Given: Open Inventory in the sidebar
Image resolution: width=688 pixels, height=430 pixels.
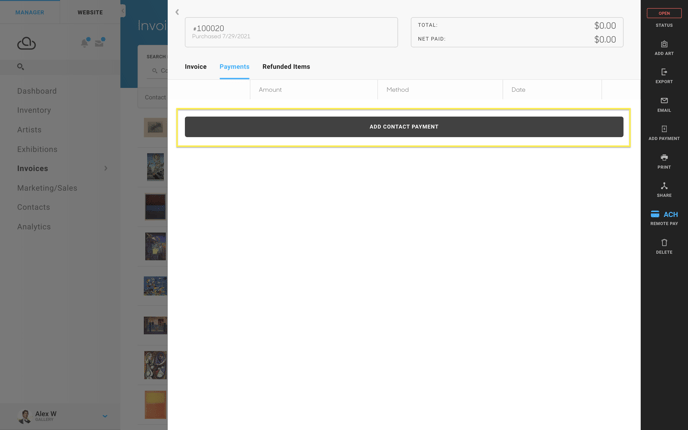Looking at the screenshot, I should [34, 111].
